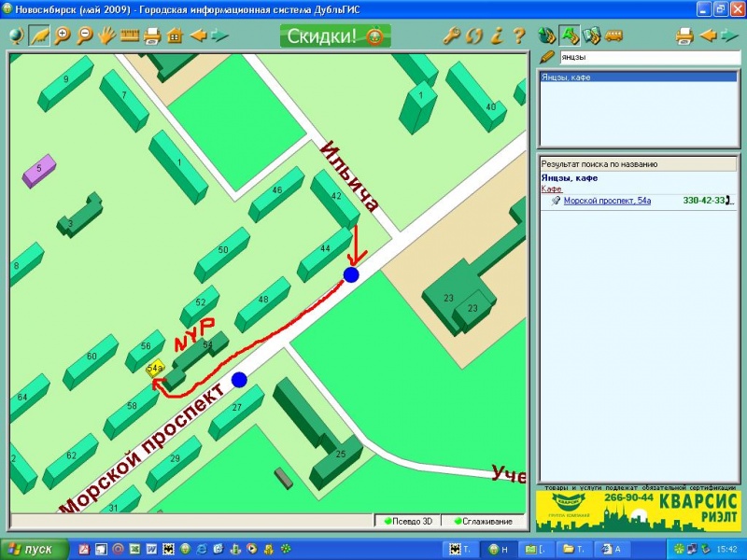The width and height of the screenshot is (747, 560).
Task: Click the 'Кафе' category link
Action: [x=552, y=189]
